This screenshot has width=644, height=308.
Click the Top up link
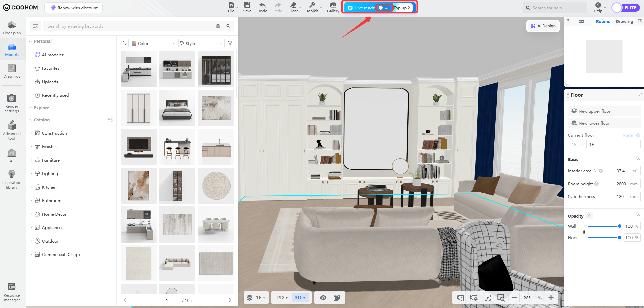402,8
